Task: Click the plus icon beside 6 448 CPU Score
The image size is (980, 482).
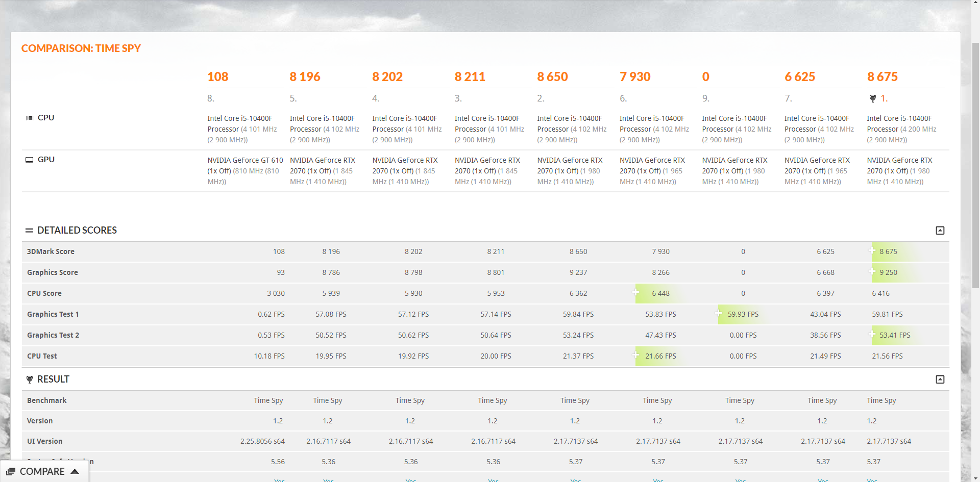Action: tap(636, 292)
